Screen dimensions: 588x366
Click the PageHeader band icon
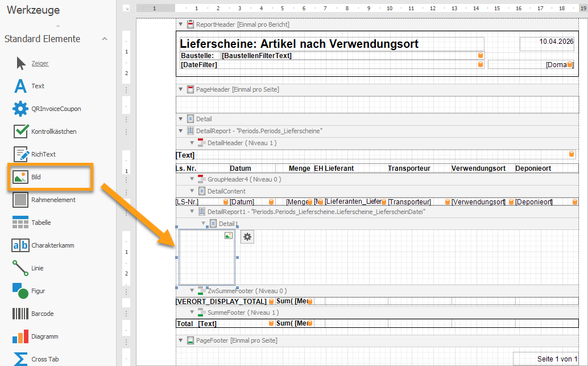point(191,89)
